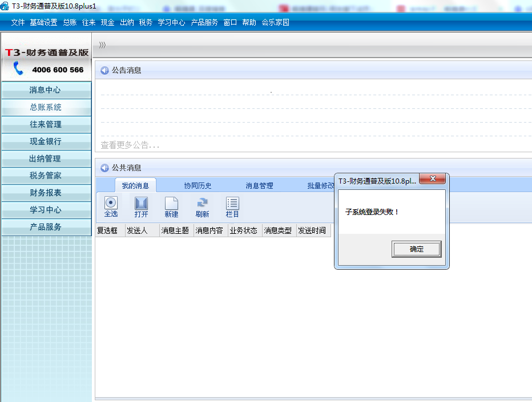
Task: Click the 查看更多公告 link
Action: pos(130,145)
